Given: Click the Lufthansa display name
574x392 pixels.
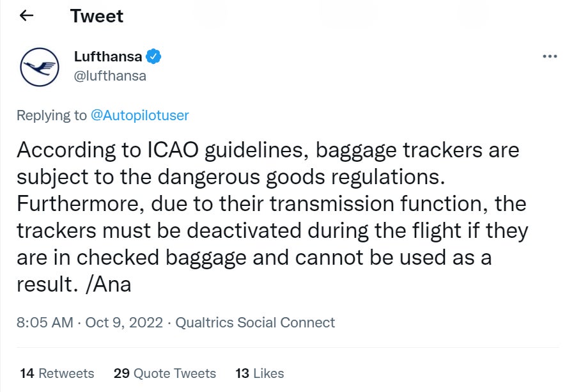Looking at the screenshot, I should (x=108, y=56).
